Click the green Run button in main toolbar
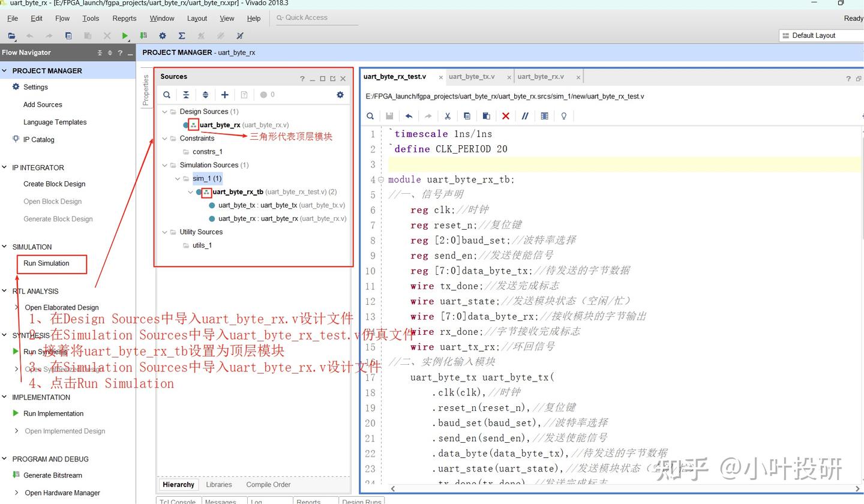Screen dimensions: 864x504 point(124,35)
